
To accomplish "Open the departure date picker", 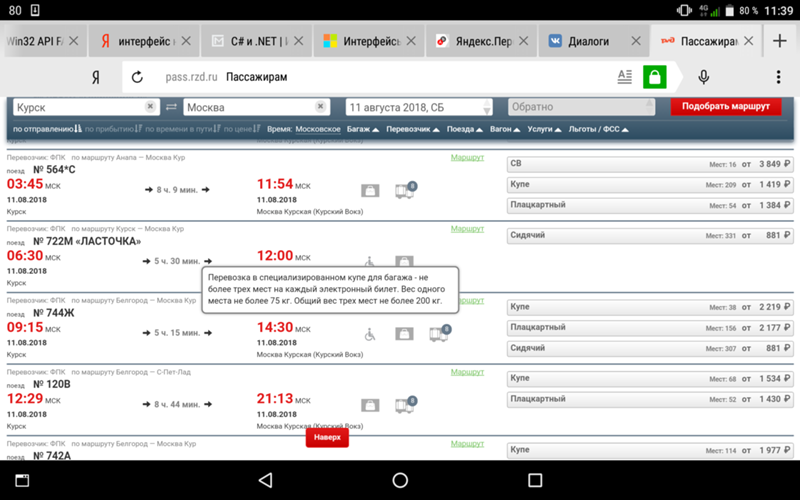I will [419, 107].
